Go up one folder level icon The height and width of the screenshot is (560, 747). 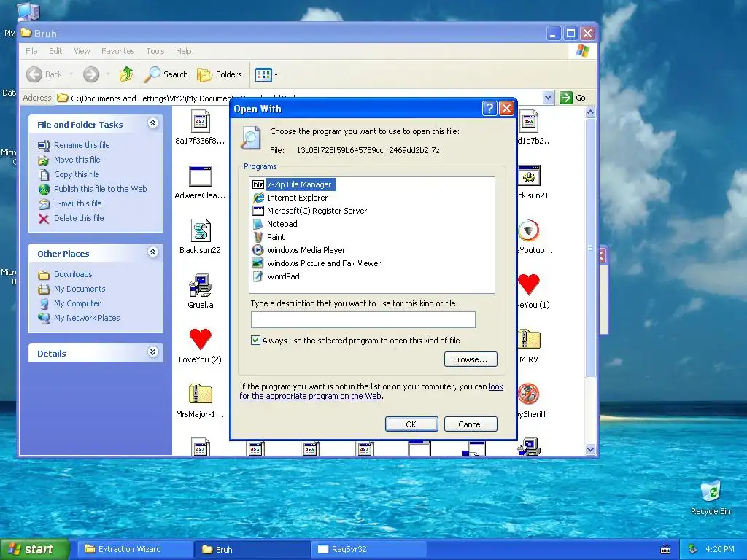(125, 74)
